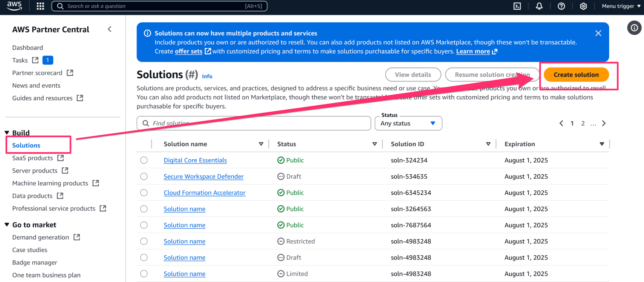Collapse the Build section in sidebar

point(7,133)
